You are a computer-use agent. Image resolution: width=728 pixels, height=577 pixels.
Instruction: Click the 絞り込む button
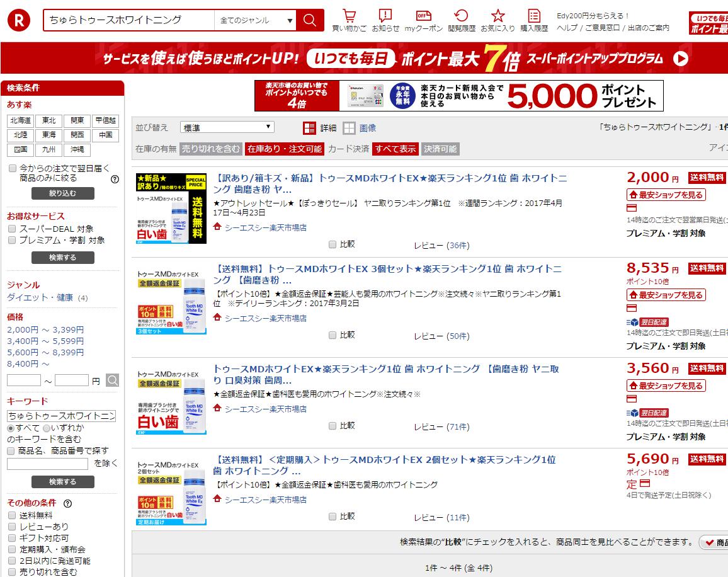(63, 193)
